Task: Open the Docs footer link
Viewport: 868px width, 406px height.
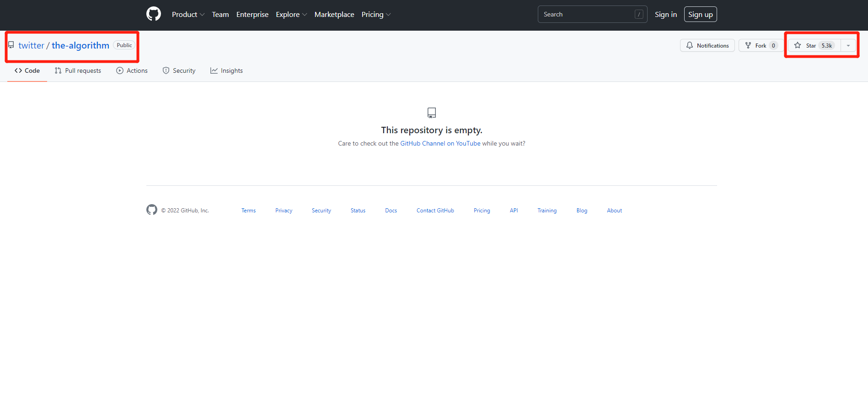Action: click(391, 211)
